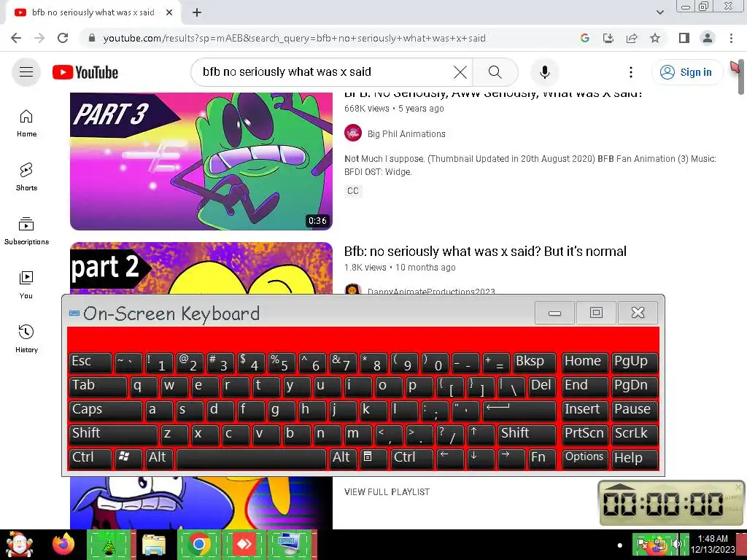Select the bfb no seriously tab
Viewport: 747px width, 560px height.
93,12
